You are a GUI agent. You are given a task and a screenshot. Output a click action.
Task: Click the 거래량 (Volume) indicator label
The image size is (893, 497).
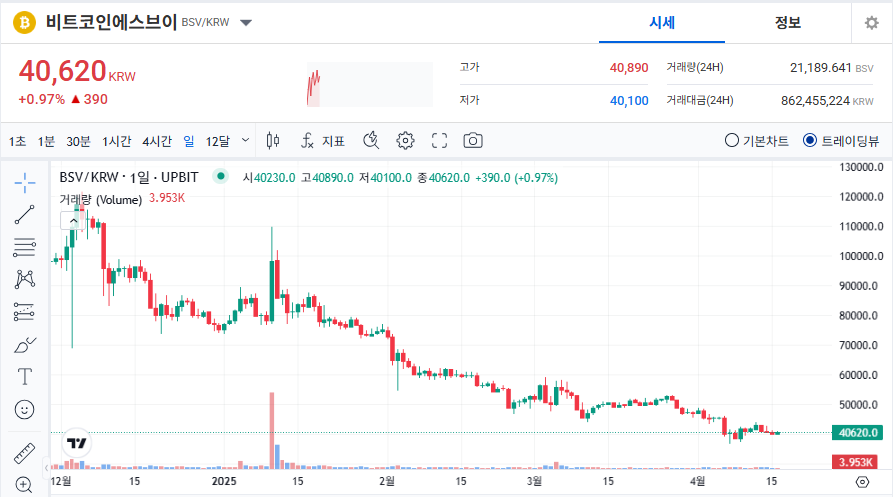(x=101, y=199)
